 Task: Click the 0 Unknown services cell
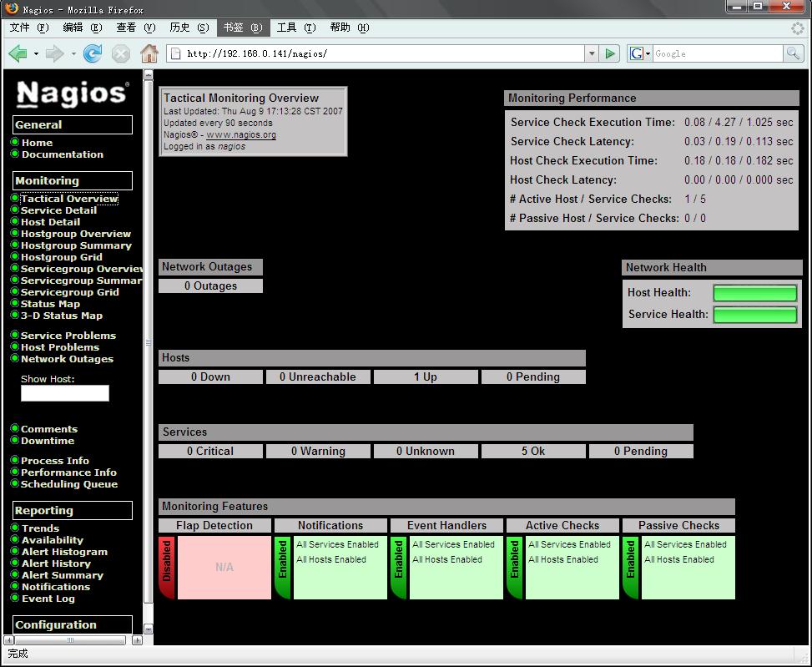tap(426, 451)
